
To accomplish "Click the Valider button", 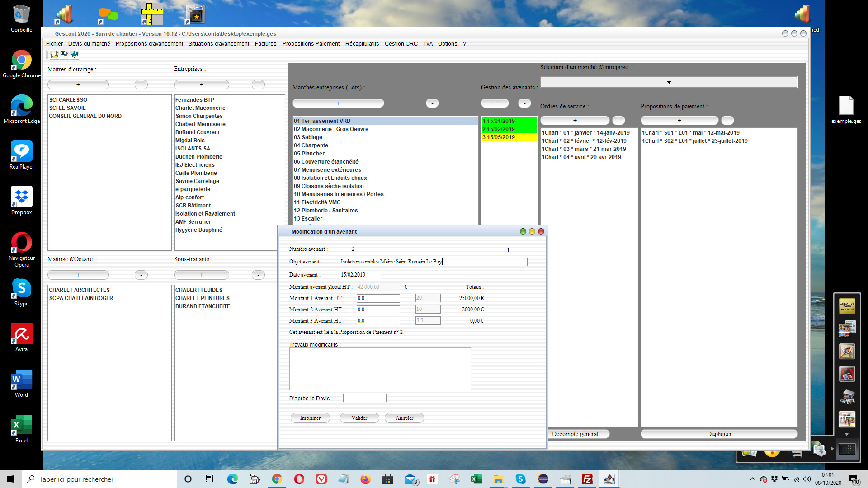I will point(359,418).
